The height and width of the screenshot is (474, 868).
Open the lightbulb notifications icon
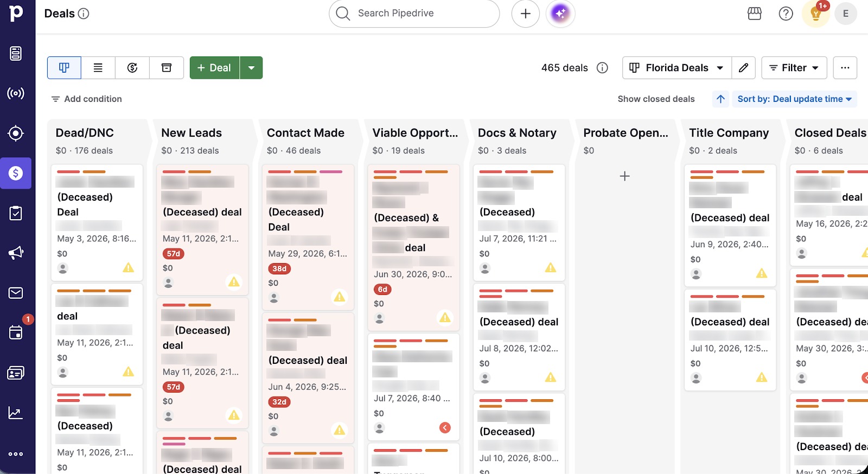816,14
